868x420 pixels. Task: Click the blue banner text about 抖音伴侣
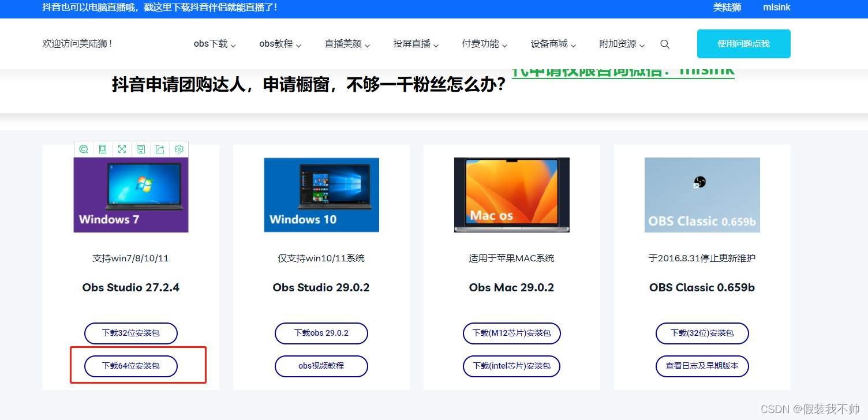click(160, 7)
